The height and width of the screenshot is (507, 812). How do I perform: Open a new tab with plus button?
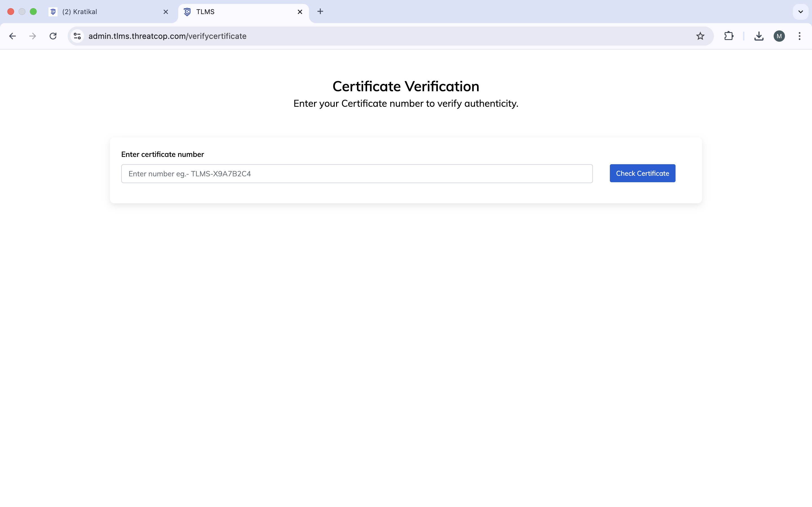(320, 11)
